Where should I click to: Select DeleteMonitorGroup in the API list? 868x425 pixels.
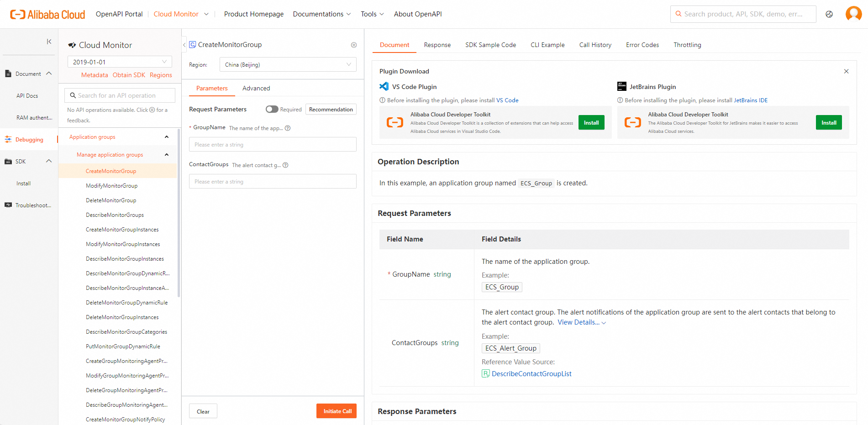(111, 200)
